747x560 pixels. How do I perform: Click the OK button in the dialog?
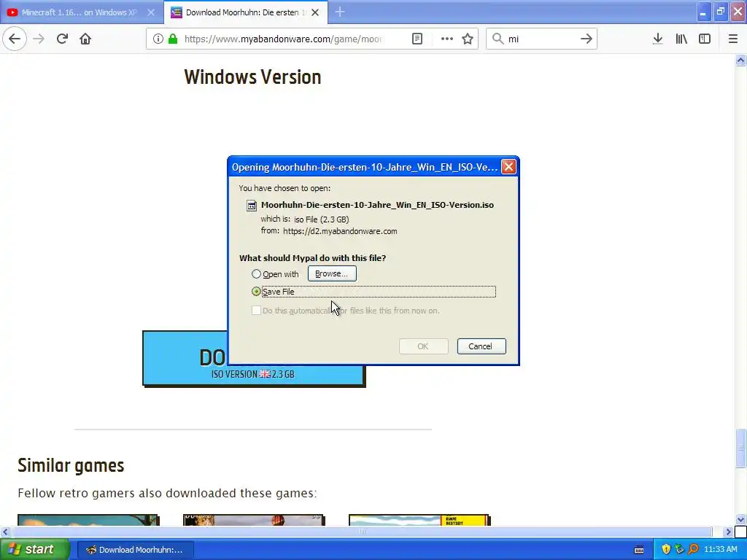click(423, 346)
